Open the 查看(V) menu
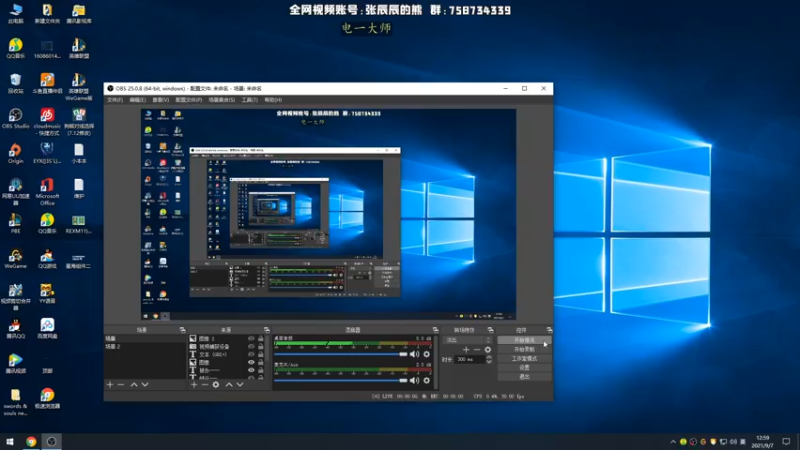Viewport: 800px width, 450px height. pos(160,100)
